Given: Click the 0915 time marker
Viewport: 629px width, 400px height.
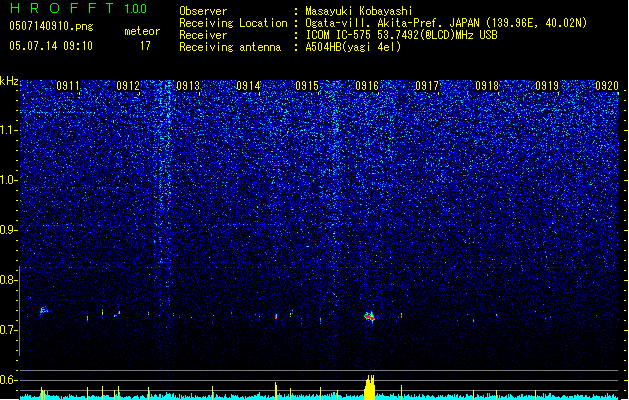Looking at the screenshot, I should point(307,86).
